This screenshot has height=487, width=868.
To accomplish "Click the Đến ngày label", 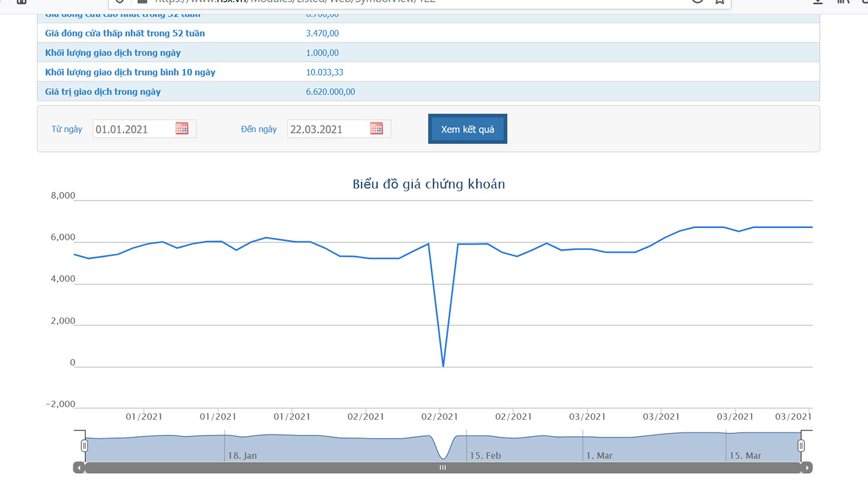I will point(259,129).
